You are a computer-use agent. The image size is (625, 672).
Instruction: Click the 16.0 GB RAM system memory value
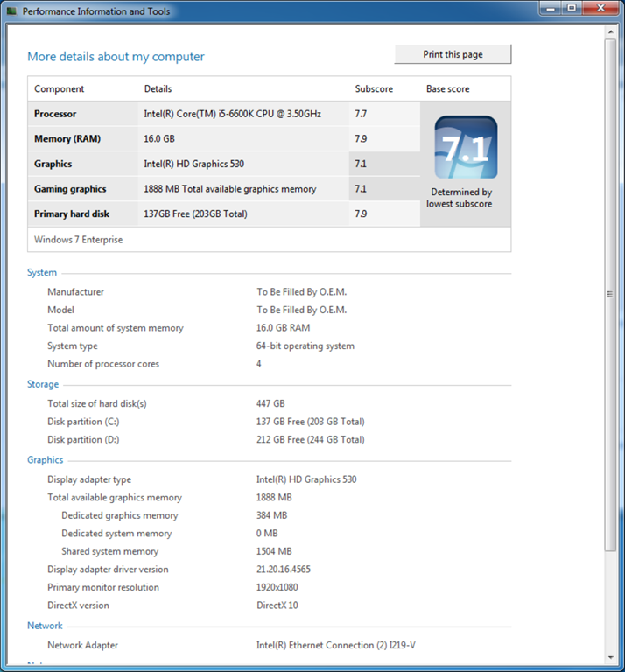point(283,328)
